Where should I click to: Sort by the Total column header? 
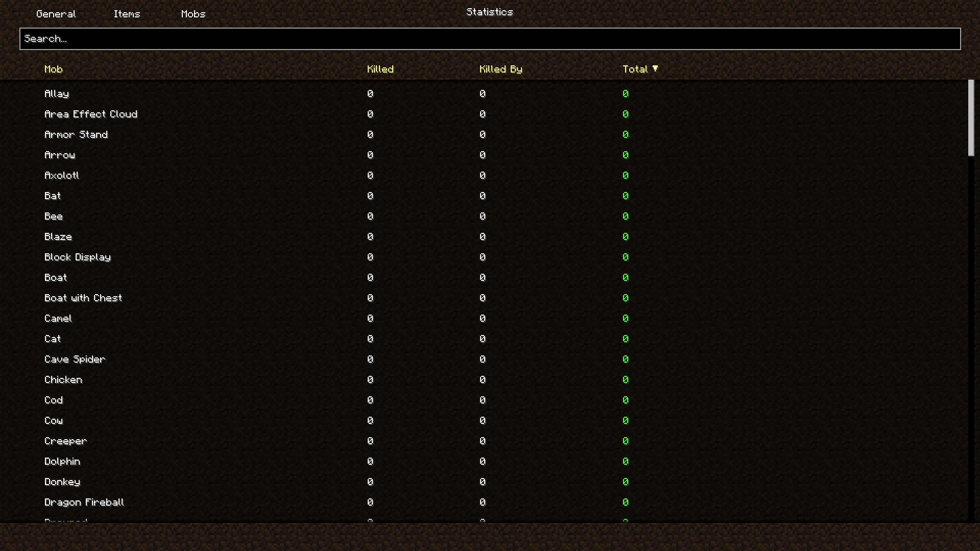tap(635, 69)
